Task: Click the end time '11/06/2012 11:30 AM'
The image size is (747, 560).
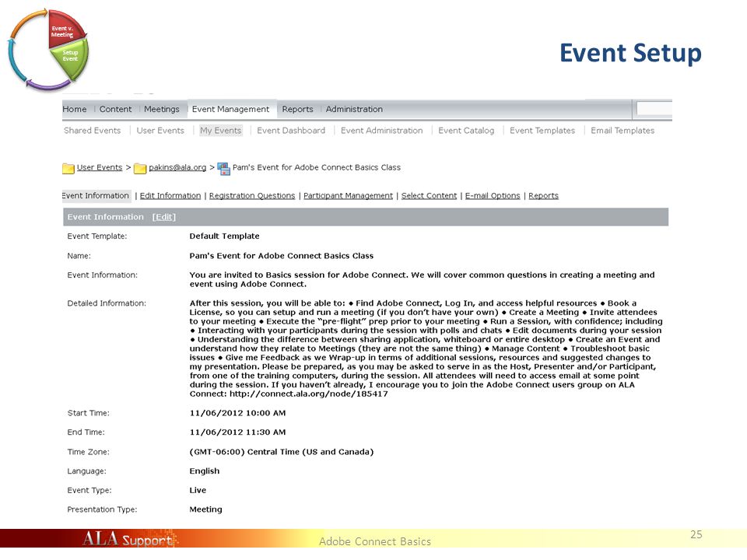Action: (x=237, y=432)
